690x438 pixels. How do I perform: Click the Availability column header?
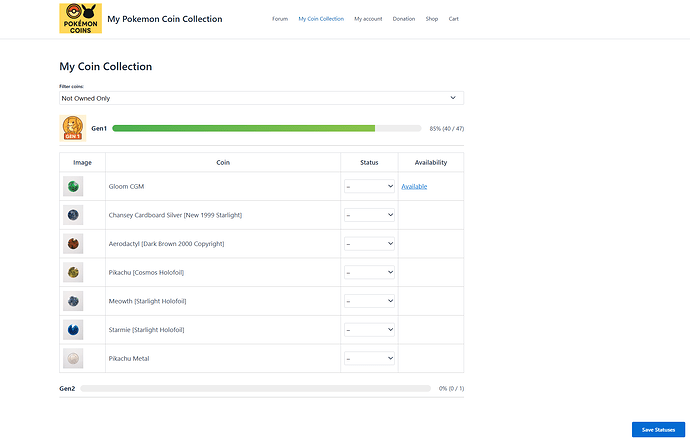(x=431, y=162)
